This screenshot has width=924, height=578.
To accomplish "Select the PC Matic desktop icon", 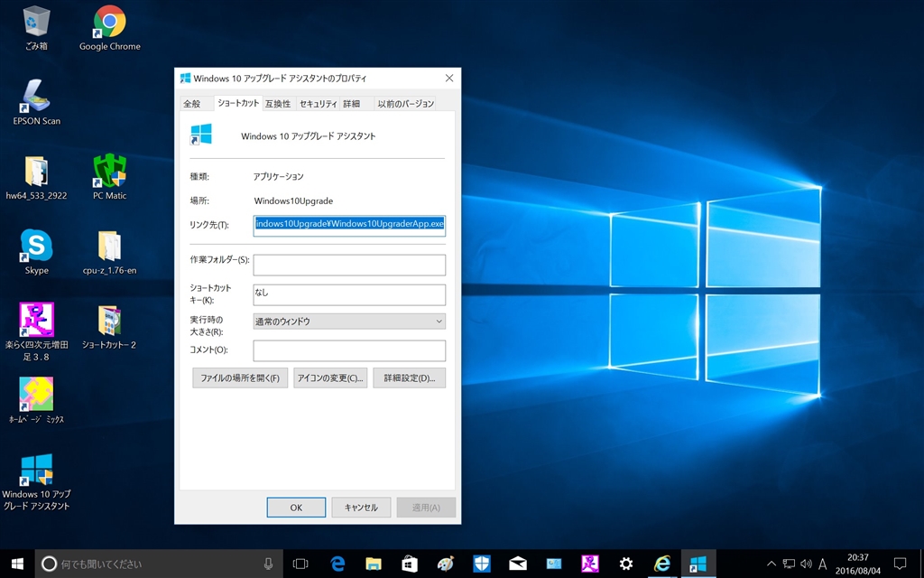I will [x=109, y=172].
